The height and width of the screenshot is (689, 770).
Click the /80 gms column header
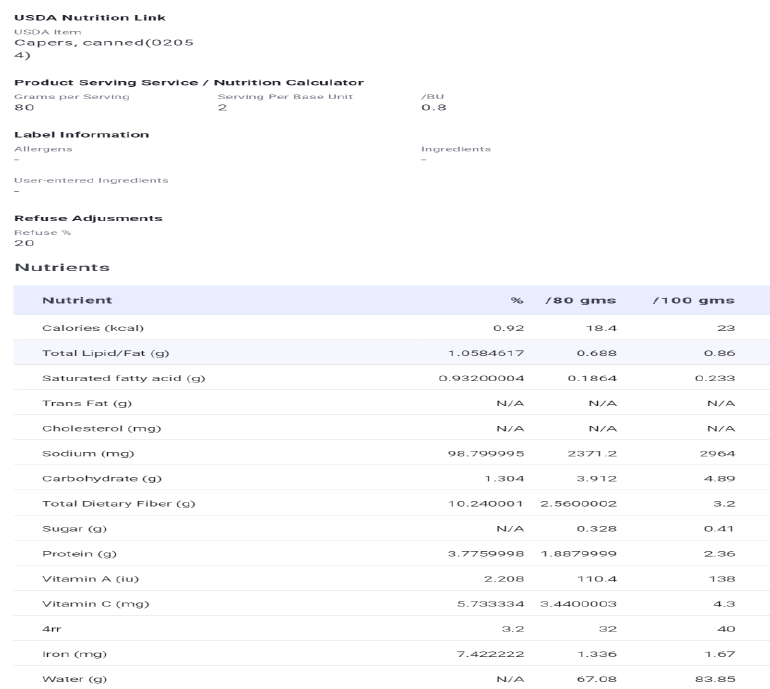click(x=580, y=300)
